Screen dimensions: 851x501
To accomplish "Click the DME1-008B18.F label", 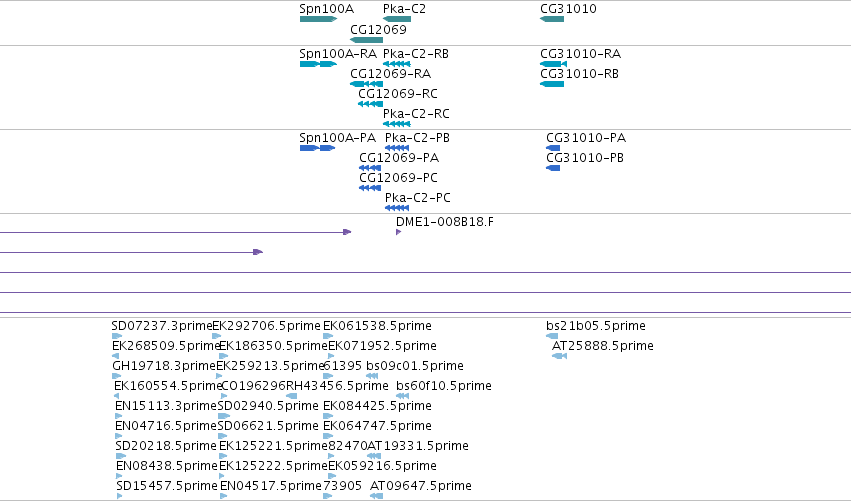I will (x=445, y=222).
